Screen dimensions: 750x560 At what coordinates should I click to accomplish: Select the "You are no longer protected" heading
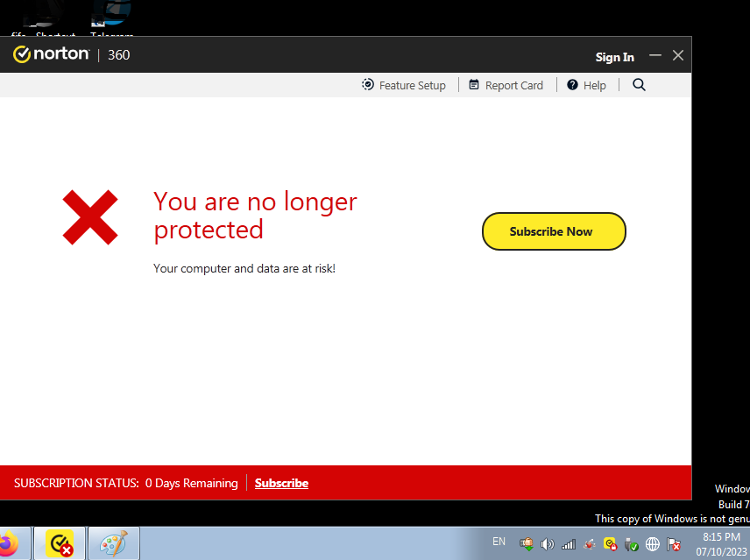(x=255, y=216)
